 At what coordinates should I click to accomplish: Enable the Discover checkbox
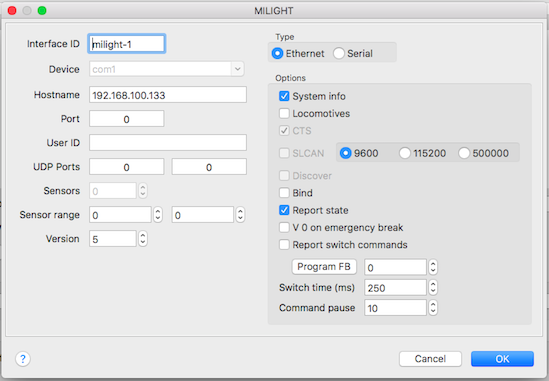coord(284,175)
